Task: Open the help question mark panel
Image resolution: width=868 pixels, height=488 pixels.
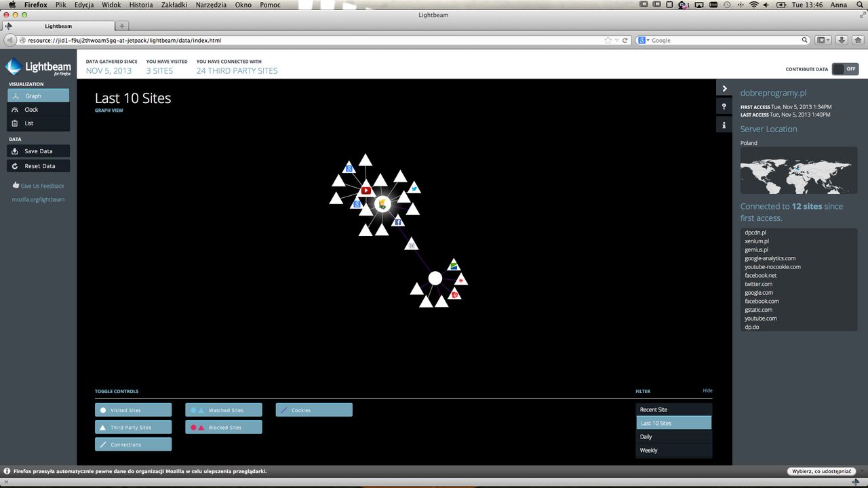Action: (724, 107)
